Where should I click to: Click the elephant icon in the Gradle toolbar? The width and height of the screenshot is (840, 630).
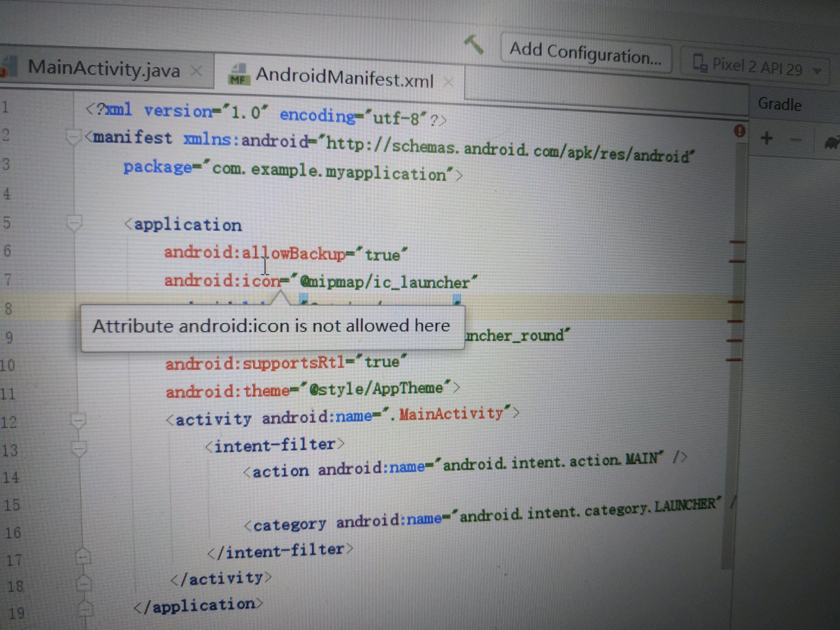tap(832, 142)
